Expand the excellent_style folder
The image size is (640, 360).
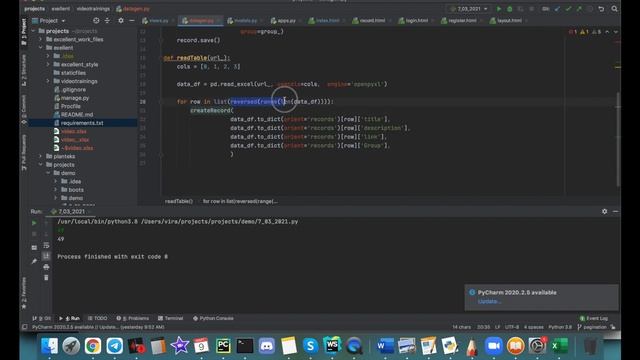point(48,64)
